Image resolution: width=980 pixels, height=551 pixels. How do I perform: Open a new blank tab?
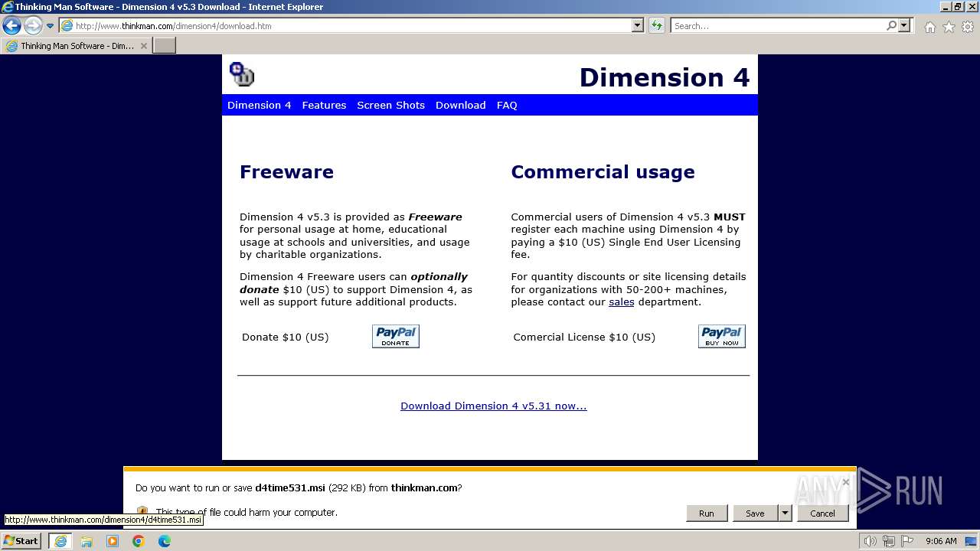pyautogui.click(x=165, y=46)
